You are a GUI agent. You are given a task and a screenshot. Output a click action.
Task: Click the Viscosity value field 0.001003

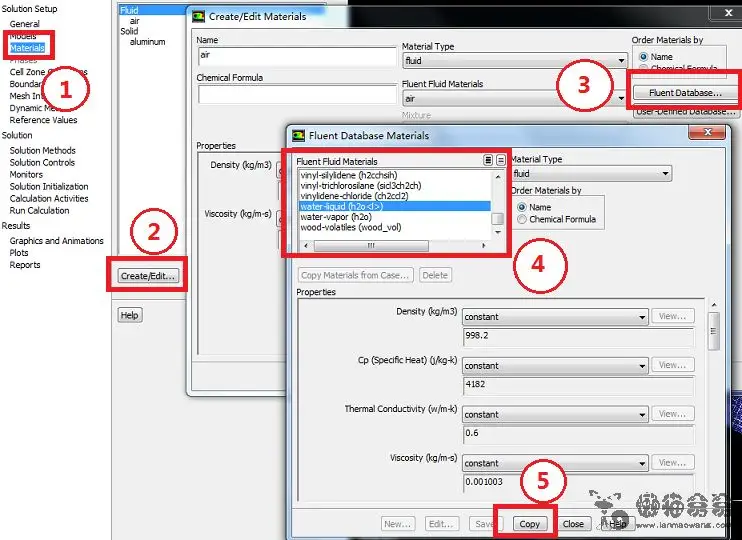pos(578,483)
